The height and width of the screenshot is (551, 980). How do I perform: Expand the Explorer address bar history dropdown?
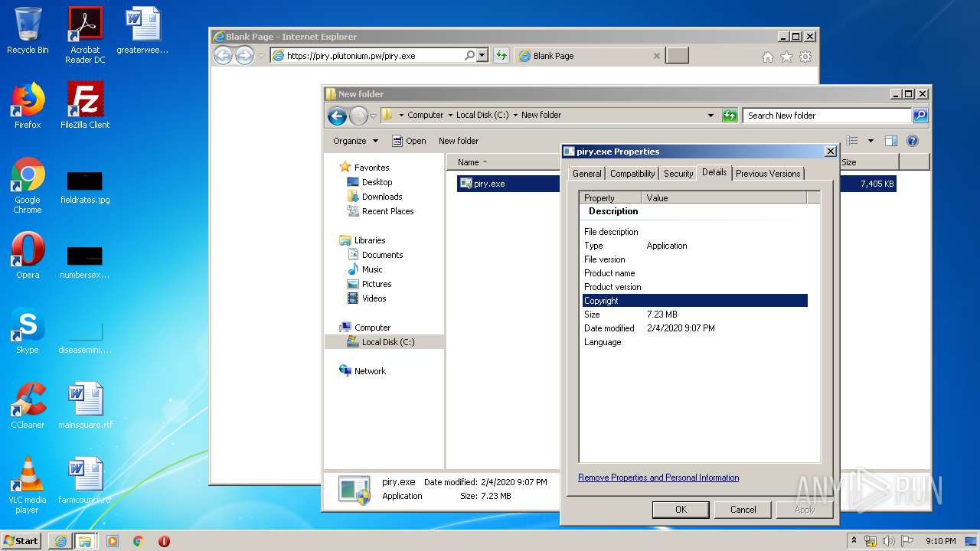click(x=711, y=116)
